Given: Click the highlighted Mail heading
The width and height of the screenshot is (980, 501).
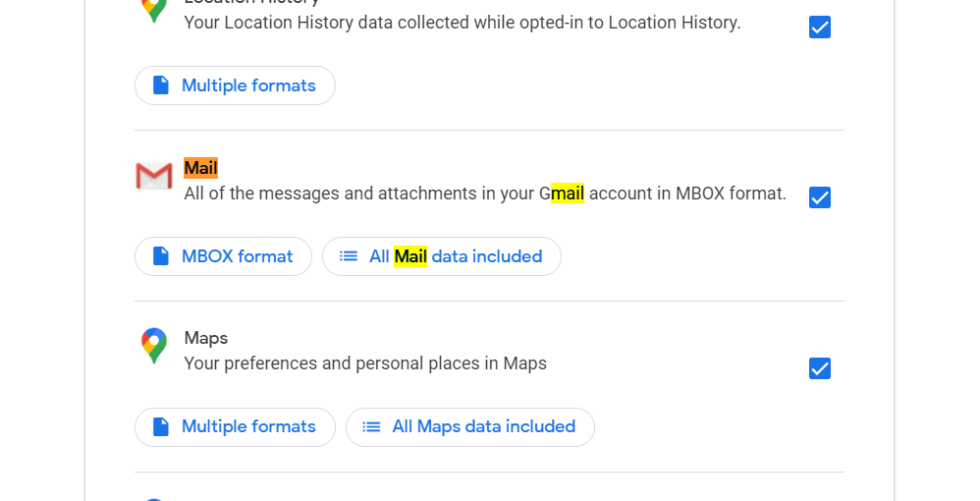Looking at the screenshot, I should (200, 168).
